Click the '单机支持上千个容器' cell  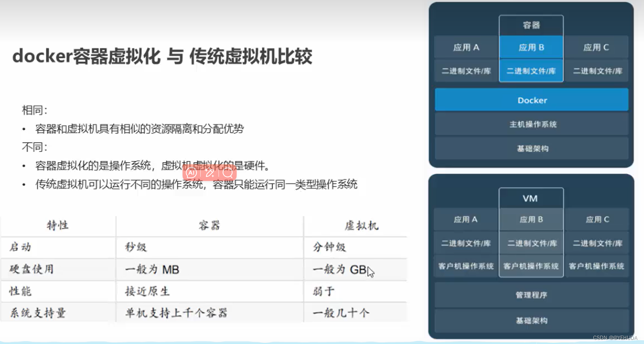coord(177,313)
